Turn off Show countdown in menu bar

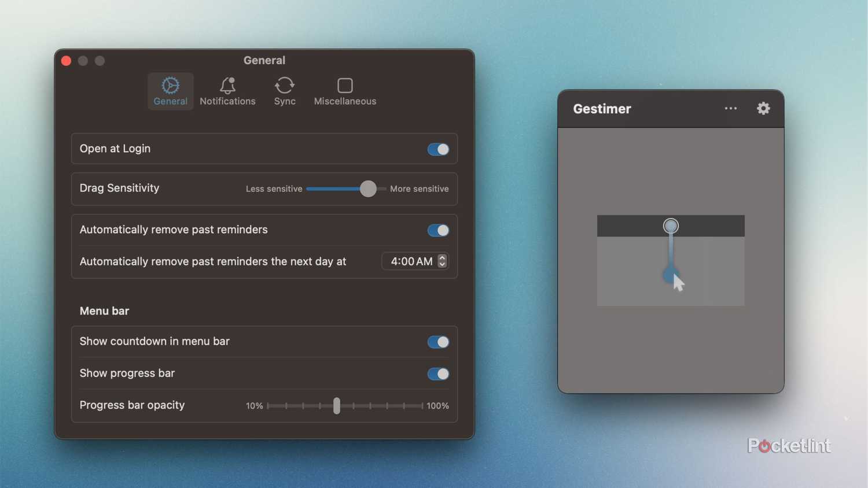(438, 342)
